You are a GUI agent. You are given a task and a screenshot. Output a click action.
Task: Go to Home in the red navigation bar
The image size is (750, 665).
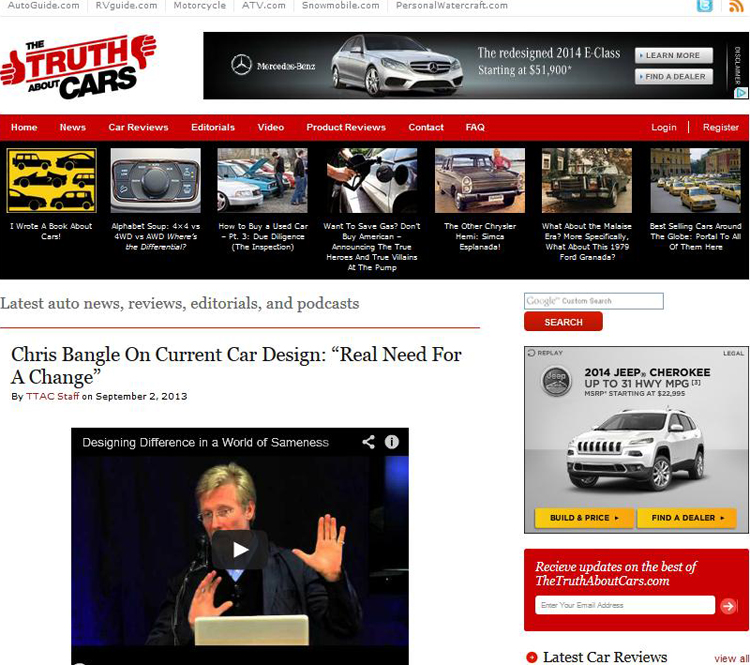pyautogui.click(x=24, y=127)
